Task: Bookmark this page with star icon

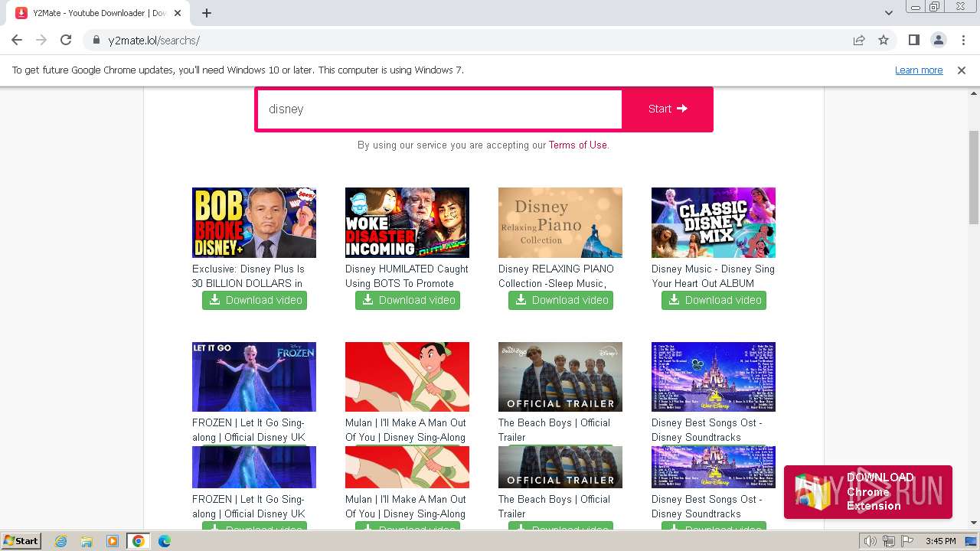Action: [x=884, y=41]
